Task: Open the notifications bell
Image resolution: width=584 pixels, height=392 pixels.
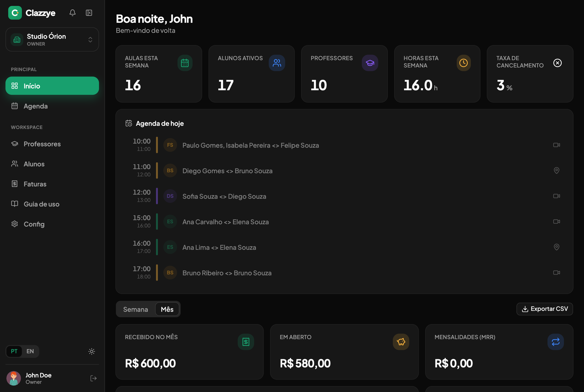Action: click(x=72, y=13)
